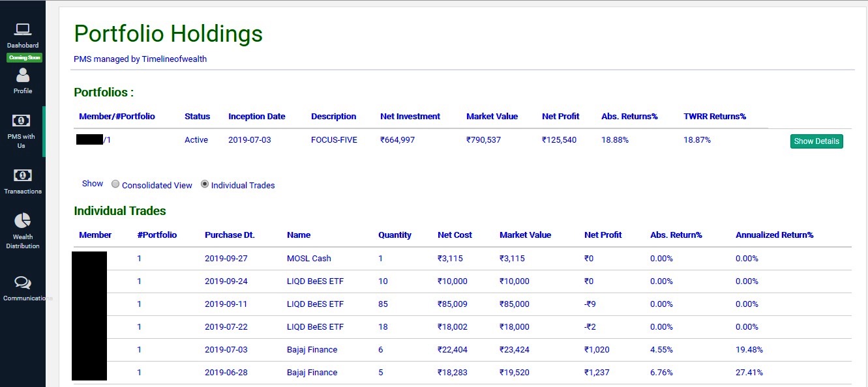Sort by the Annualized Return% column header
868x387 pixels.
click(774, 235)
